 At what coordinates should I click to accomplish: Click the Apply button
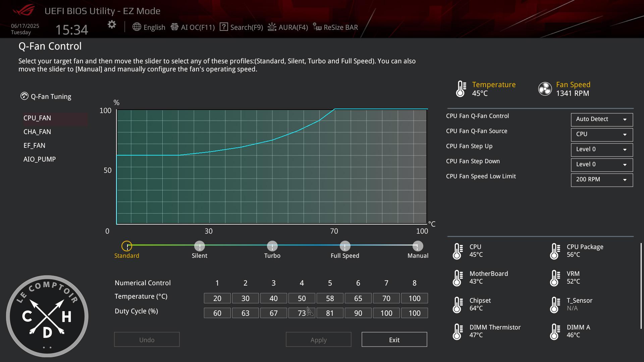point(318,340)
